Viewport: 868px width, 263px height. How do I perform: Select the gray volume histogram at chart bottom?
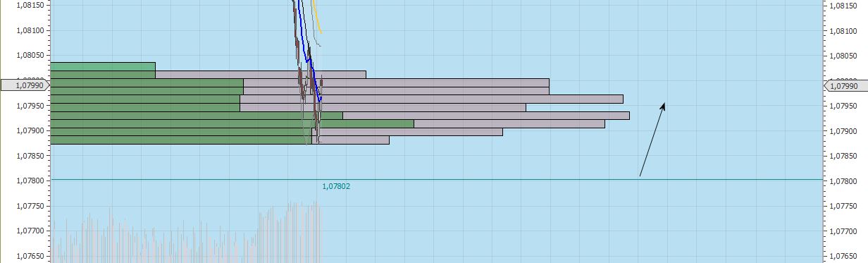click(187, 233)
